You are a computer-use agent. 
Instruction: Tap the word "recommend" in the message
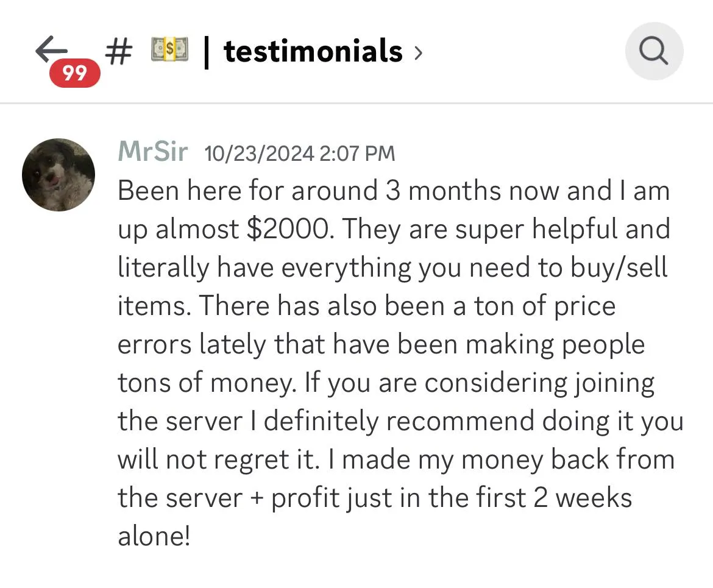[x=460, y=420]
